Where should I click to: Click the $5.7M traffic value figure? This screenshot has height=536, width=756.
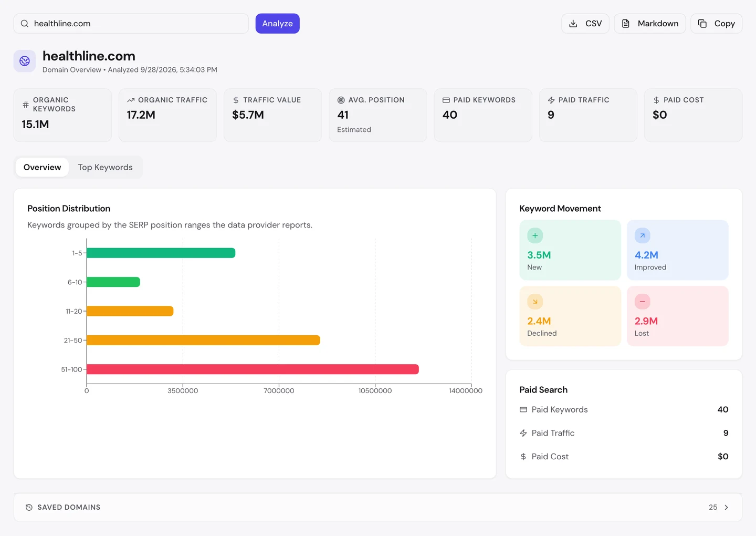248,115
